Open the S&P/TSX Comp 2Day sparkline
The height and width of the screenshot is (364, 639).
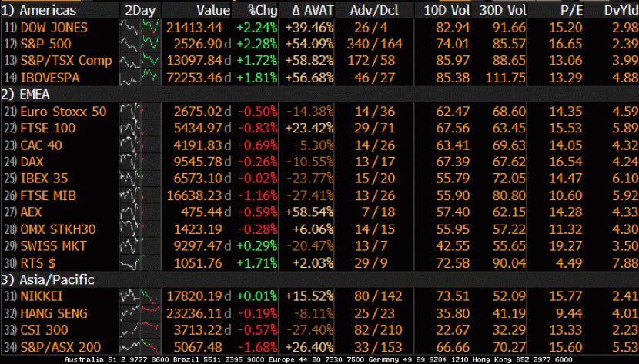click(140, 61)
